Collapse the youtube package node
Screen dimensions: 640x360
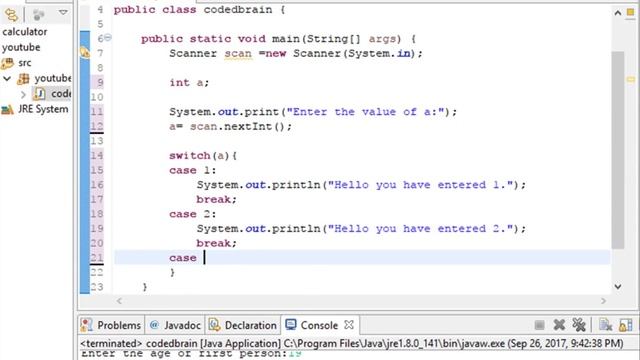(x=7, y=78)
